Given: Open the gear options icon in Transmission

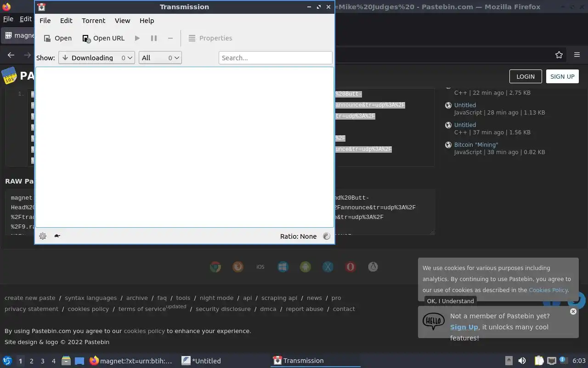Looking at the screenshot, I should pyautogui.click(x=43, y=236).
